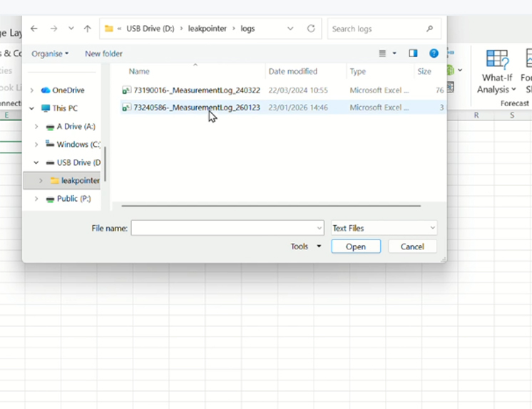Collapse USB Drive (D:) node
Image resolution: width=532 pixels, height=409 pixels.
click(36, 162)
